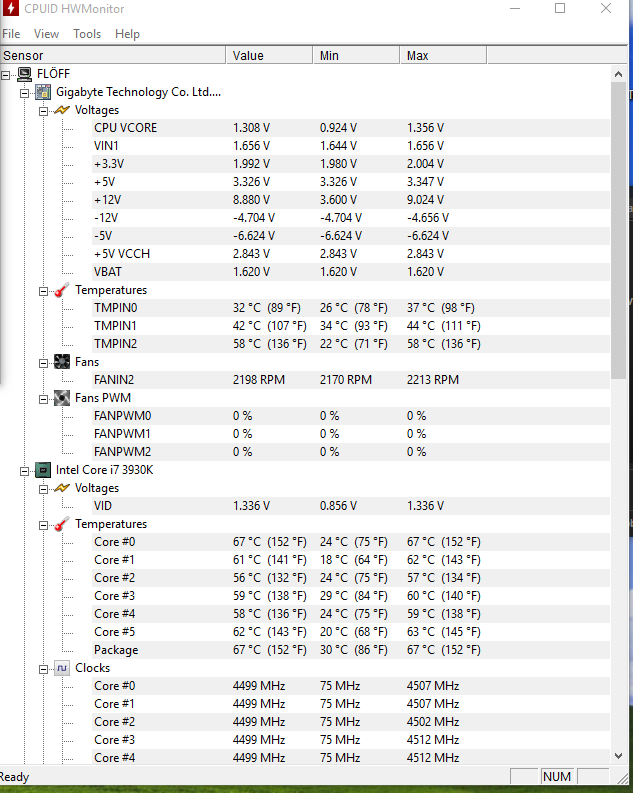This screenshot has width=633, height=793.
Task: Click the Value column header
Action: (x=269, y=55)
